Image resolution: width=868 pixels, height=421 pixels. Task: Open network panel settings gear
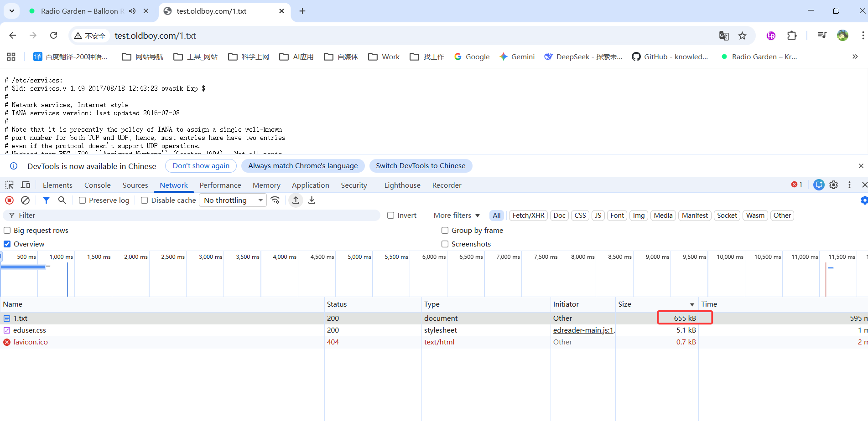[864, 200]
